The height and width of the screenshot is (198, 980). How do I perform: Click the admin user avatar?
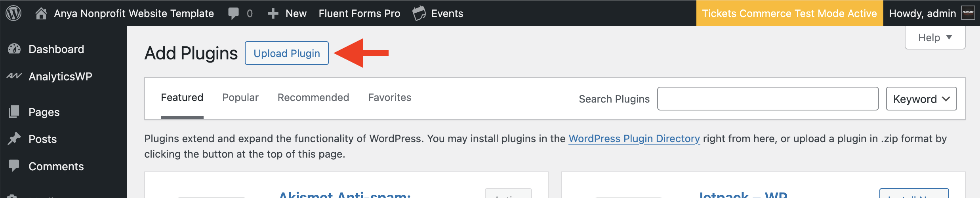(x=969, y=13)
